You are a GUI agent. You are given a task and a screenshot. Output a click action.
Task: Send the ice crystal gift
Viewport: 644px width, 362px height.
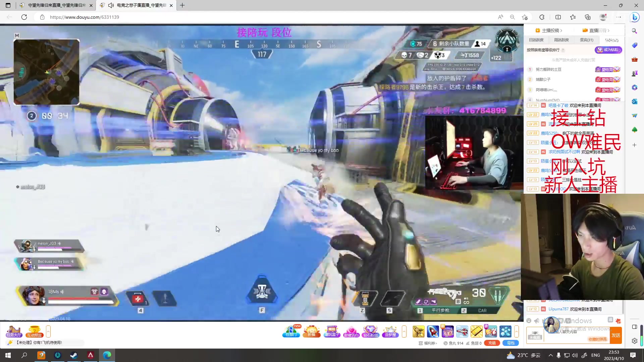(x=505, y=331)
